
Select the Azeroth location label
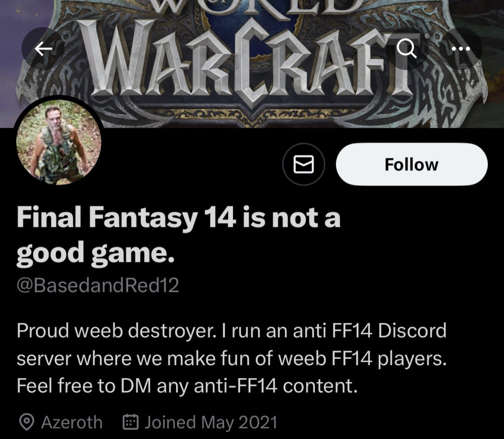click(72, 422)
